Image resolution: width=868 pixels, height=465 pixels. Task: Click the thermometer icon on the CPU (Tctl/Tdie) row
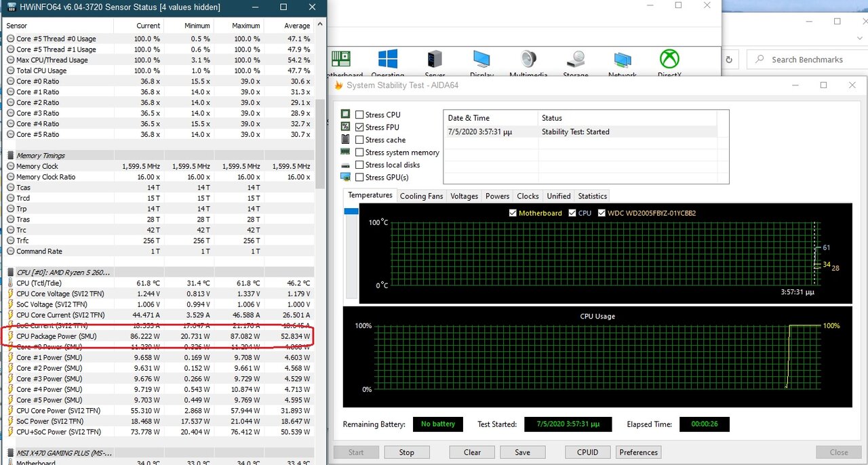(10, 283)
